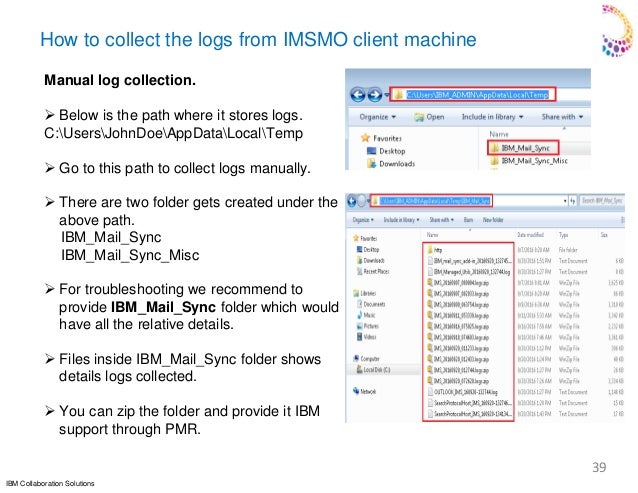Select Libraries in navigation pane
638x493 pixels.
[x=365, y=293]
